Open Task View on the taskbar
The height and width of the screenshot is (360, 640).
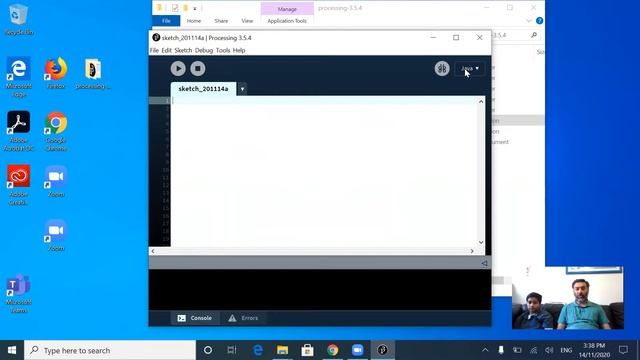232,350
